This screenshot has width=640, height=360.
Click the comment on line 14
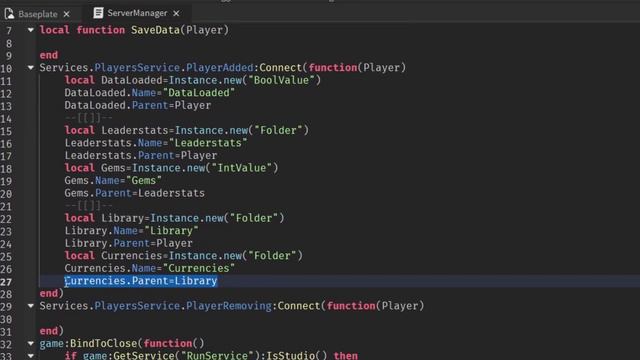pos(88,118)
